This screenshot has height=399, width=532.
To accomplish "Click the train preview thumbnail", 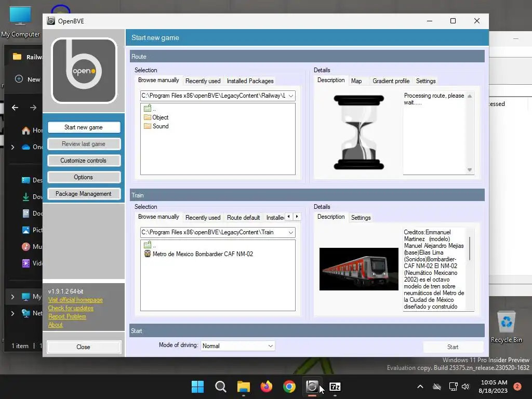I will pos(358,269).
